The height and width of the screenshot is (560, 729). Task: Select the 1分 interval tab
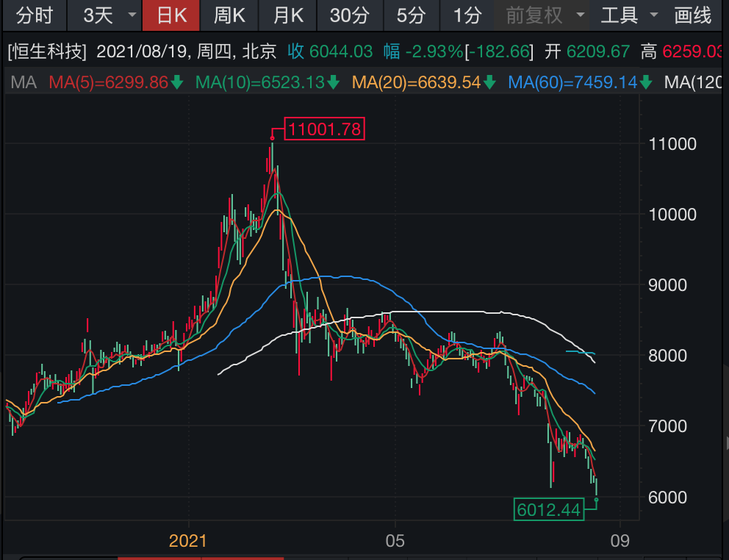[x=467, y=15]
